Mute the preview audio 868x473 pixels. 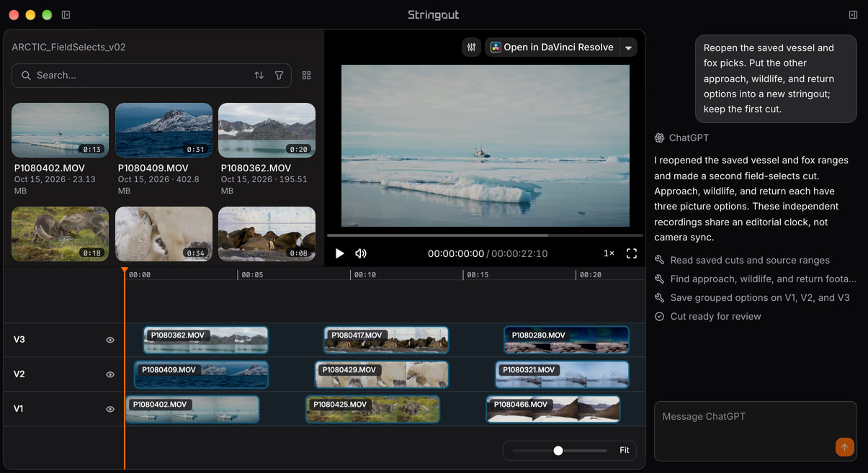[x=361, y=253]
